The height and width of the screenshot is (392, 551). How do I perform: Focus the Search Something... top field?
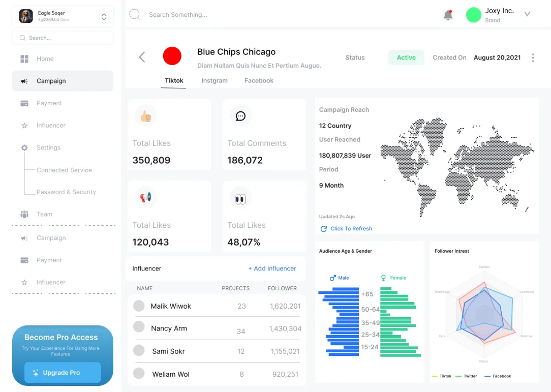[178, 15]
